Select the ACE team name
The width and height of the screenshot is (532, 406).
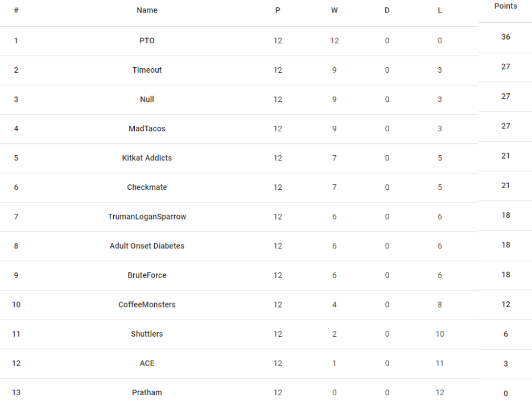coord(147,363)
